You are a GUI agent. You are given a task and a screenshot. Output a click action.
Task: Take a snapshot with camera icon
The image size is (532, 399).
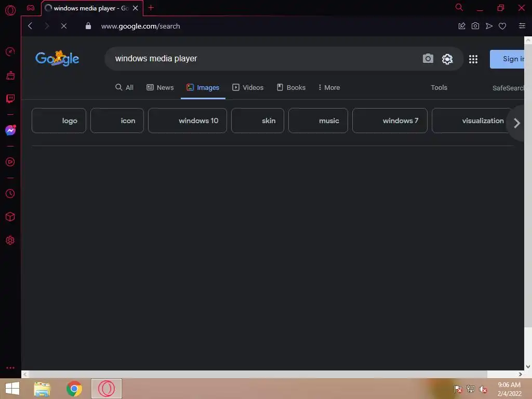475,26
